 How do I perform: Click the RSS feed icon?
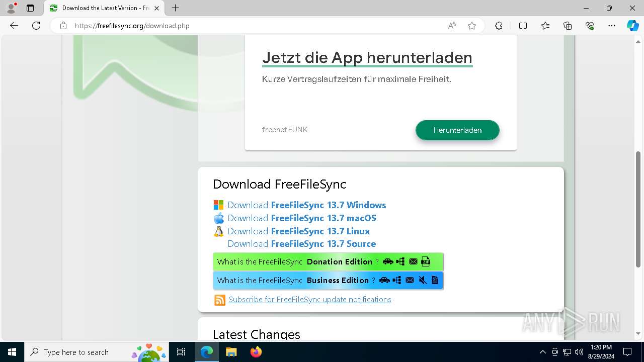click(x=220, y=300)
